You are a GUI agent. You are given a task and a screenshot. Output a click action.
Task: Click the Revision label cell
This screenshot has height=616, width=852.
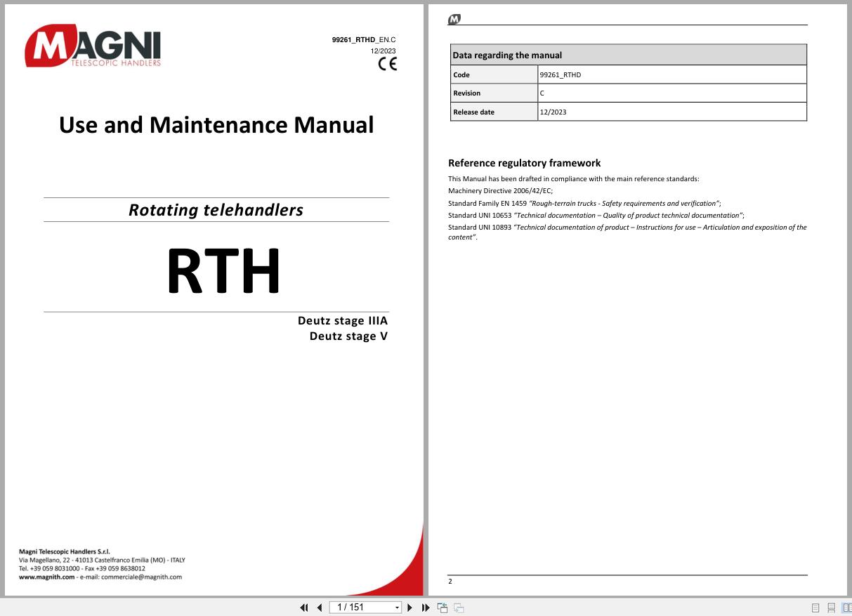click(494, 93)
